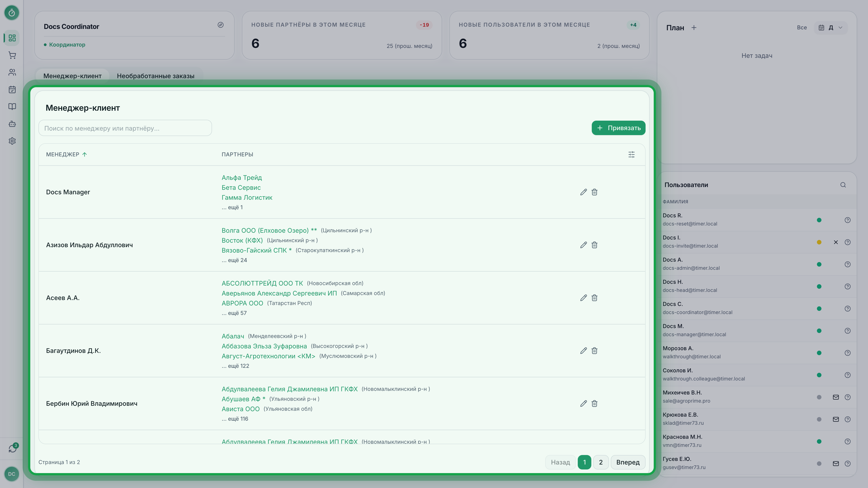Open the shopping cart sidebar icon
Viewport: 868px width, 488px height.
12,55
